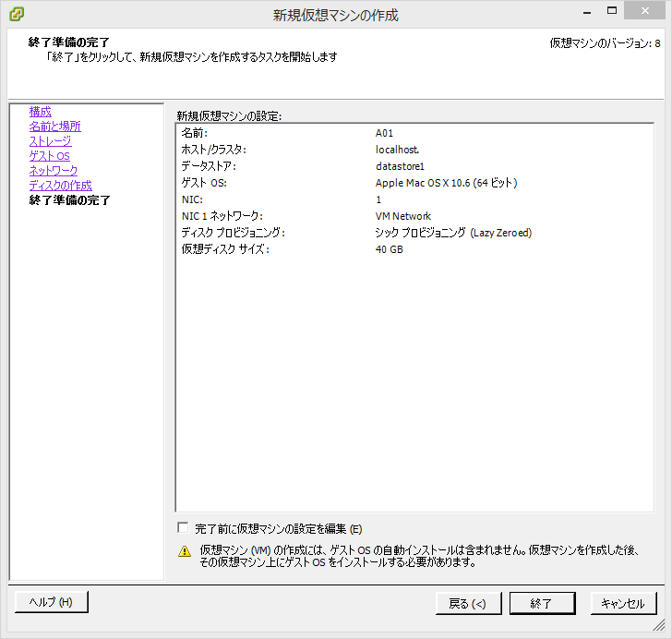Click the キャンセル button
672x639 pixels.
tap(624, 603)
